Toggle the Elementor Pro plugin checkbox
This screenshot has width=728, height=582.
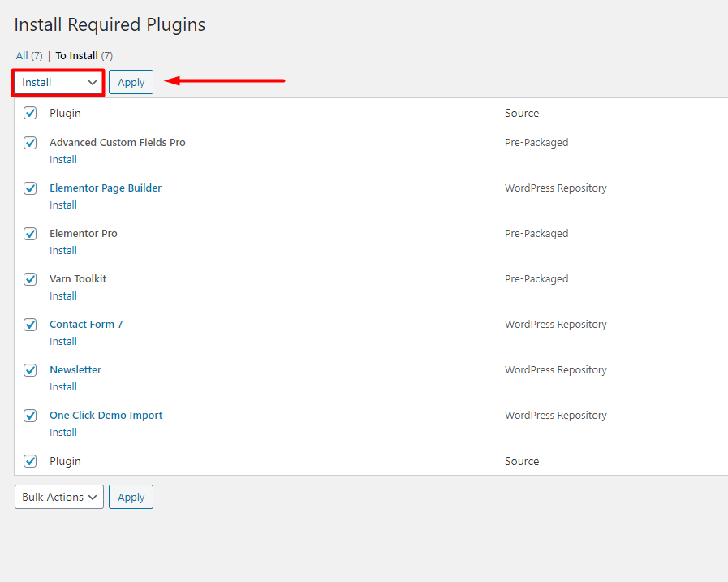coord(30,234)
